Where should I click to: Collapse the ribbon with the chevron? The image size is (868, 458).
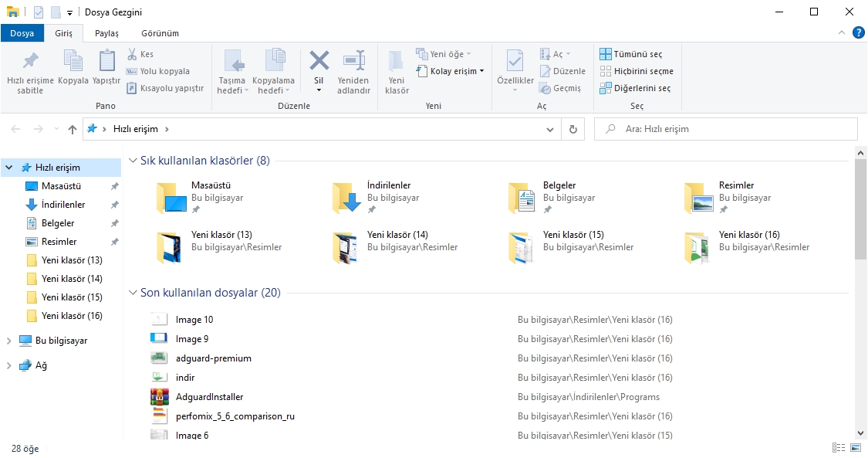842,32
